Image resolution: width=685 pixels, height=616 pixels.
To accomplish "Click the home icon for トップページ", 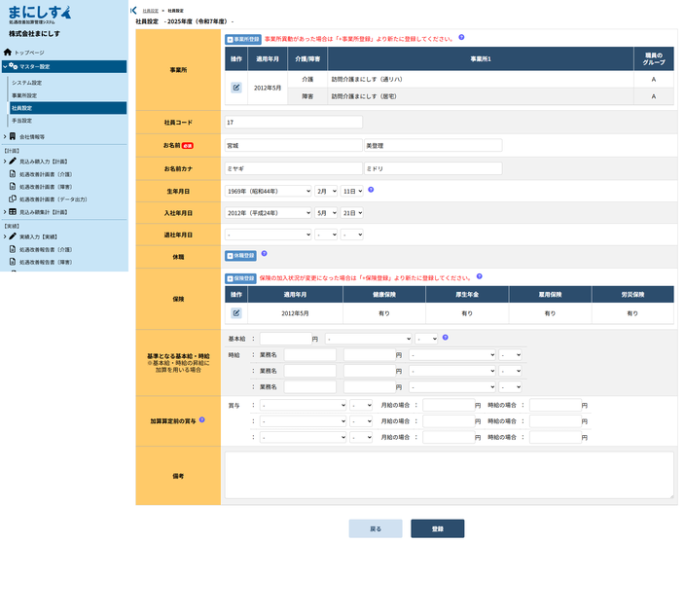I will point(8,53).
